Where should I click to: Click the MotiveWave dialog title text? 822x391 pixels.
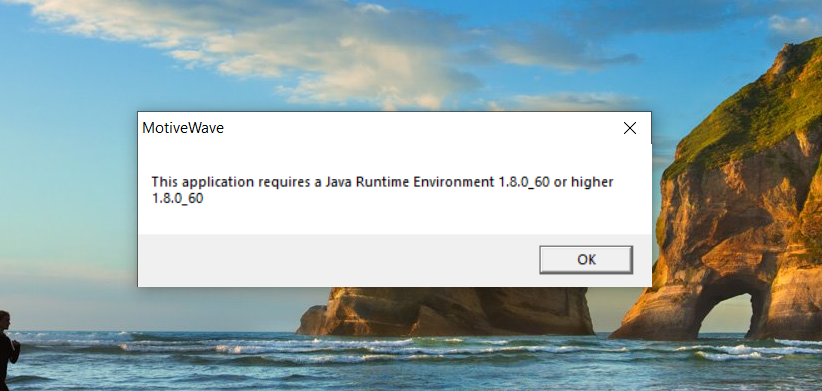183,128
